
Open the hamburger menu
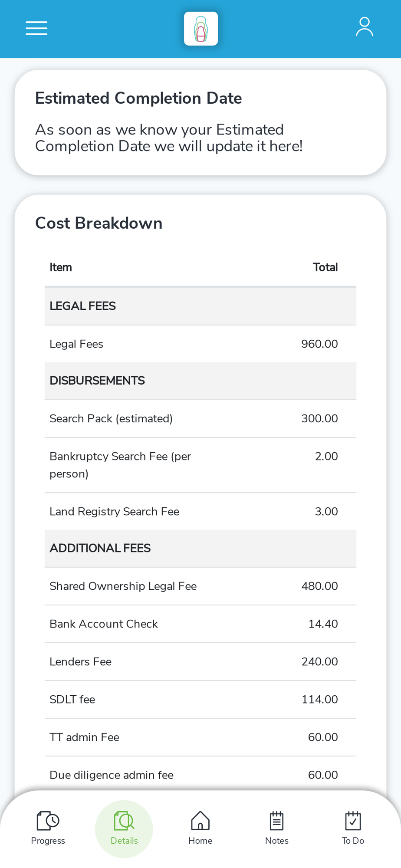[36, 28]
